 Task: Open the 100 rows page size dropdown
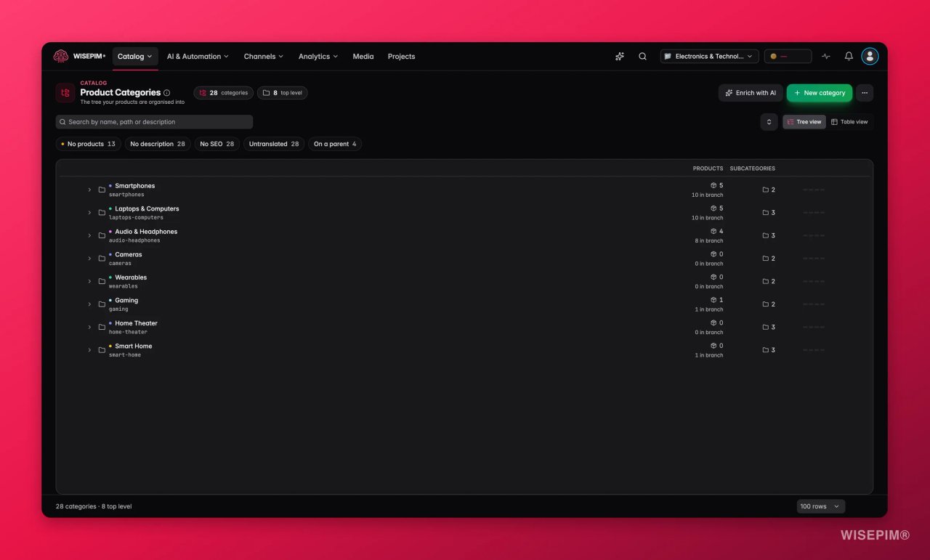pos(820,506)
